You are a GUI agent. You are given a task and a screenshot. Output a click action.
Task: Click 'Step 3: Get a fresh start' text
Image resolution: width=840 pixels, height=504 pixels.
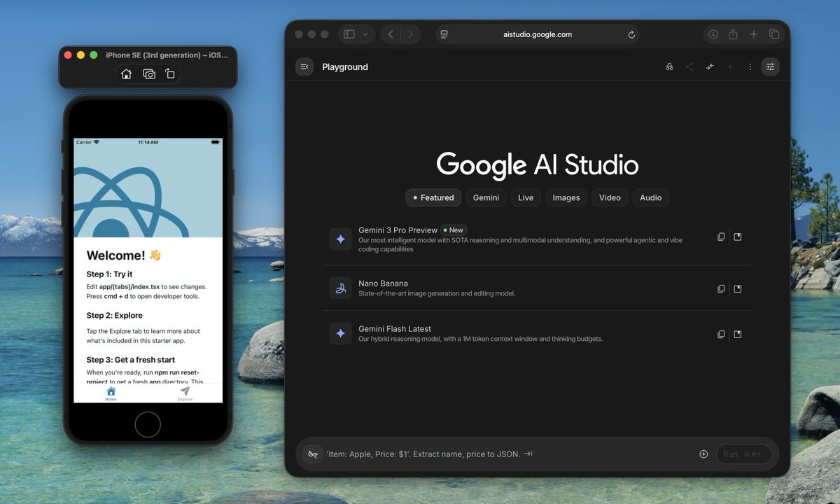(x=130, y=360)
